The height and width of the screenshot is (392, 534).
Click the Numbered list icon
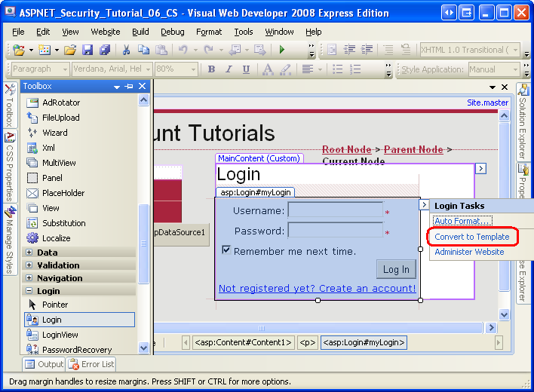[x=355, y=69]
